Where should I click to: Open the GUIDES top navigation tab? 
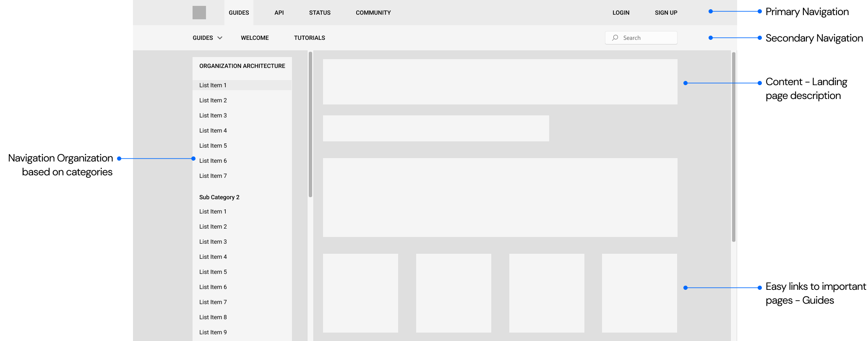(239, 13)
